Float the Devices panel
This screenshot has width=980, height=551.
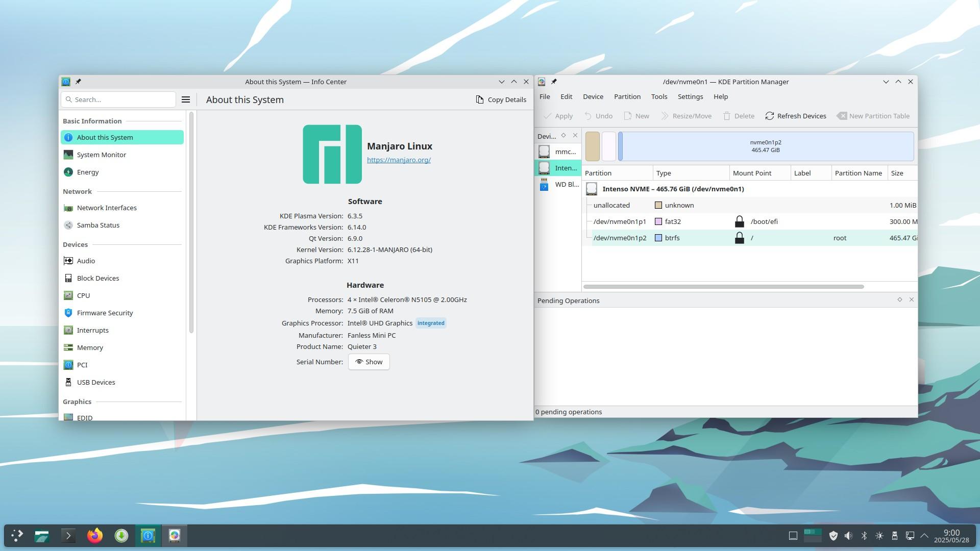point(563,135)
